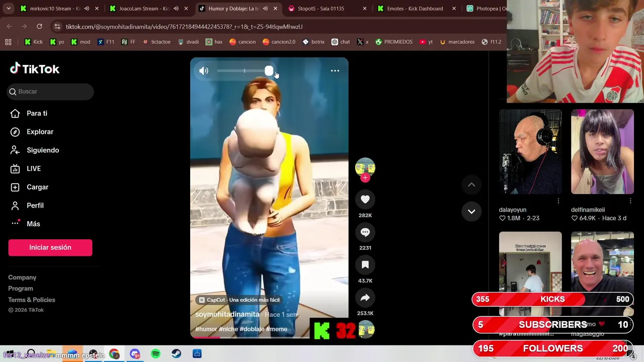
Task: Open the botrix bookmark
Action: click(x=313, y=42)
